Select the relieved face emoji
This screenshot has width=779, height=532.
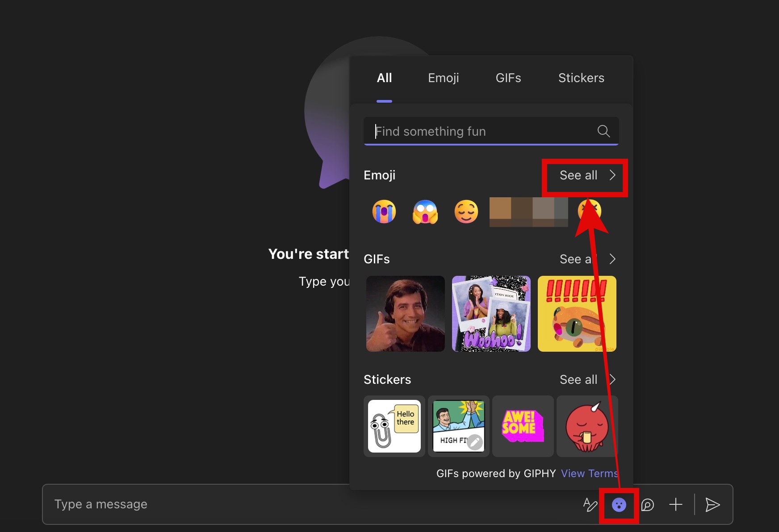click(x=466, y=212)
